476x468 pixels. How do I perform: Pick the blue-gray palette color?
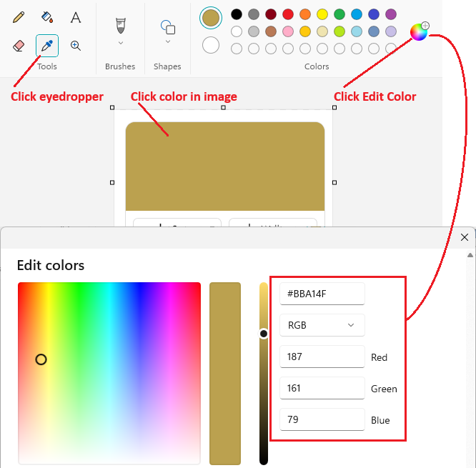point(374,31)
